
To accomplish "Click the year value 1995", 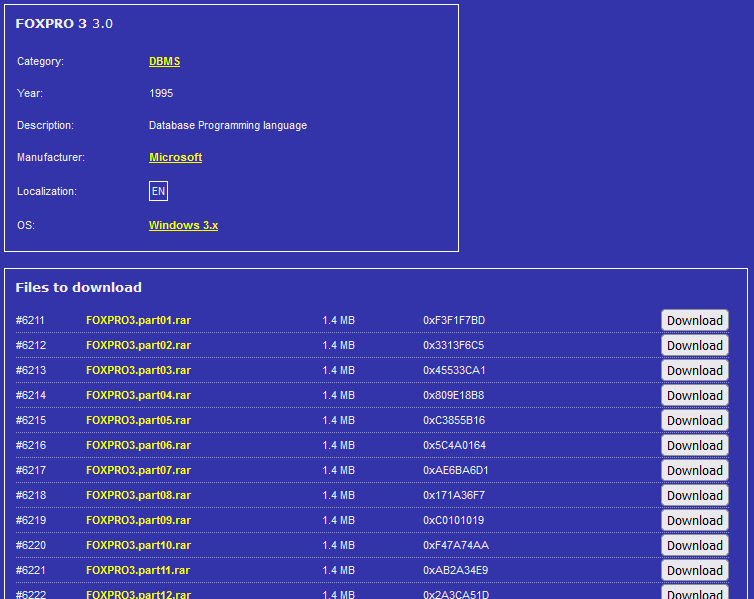I will coord(161,93).
